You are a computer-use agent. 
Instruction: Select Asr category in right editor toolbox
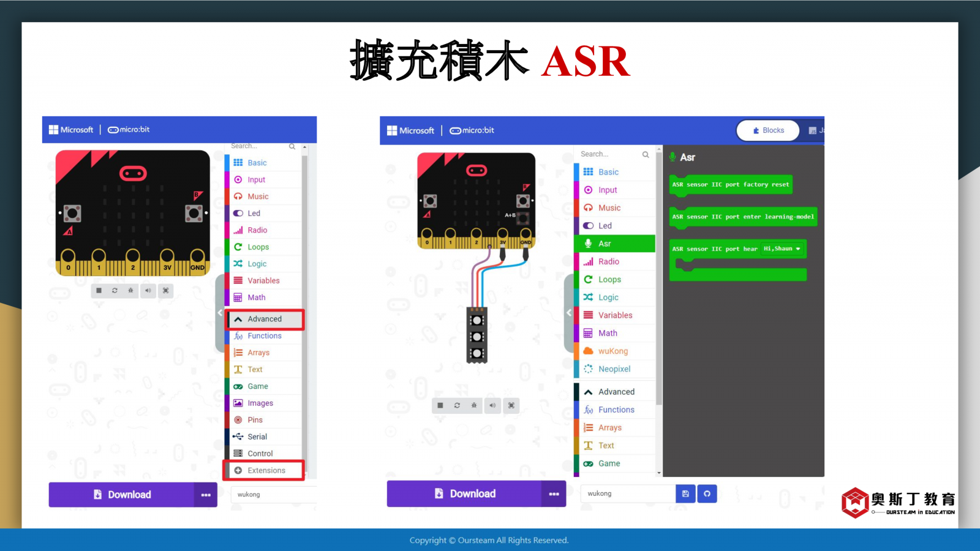tap(614, 244)
